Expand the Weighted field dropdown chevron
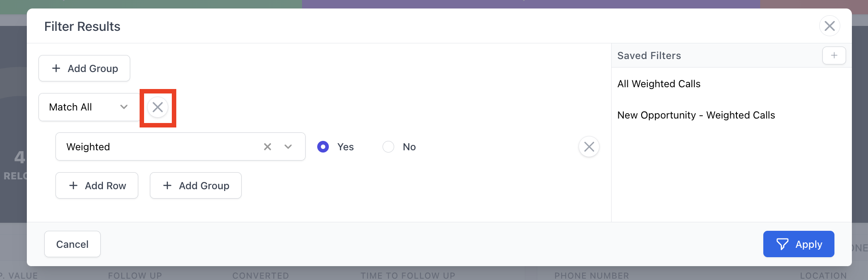 [288, 147]
